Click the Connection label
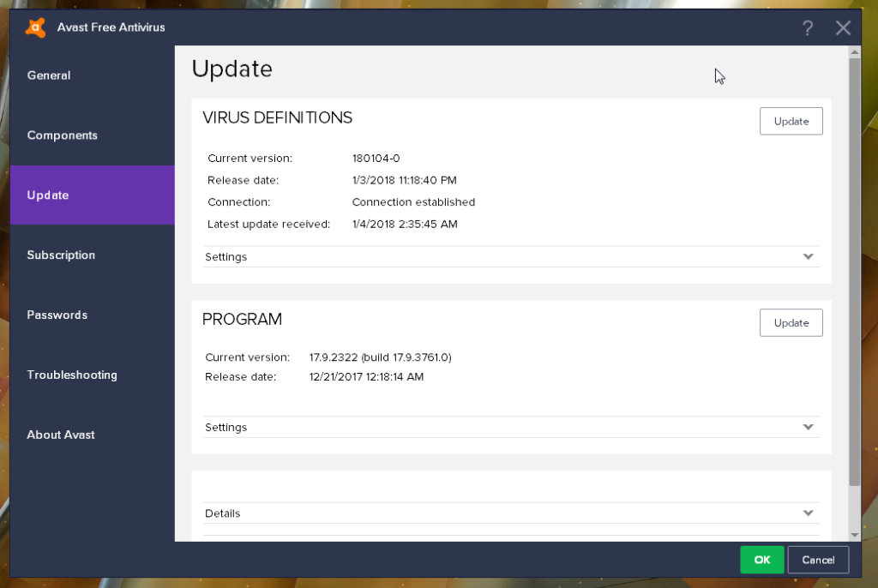This screenshot has height=588, width=878. pos(238,202)
